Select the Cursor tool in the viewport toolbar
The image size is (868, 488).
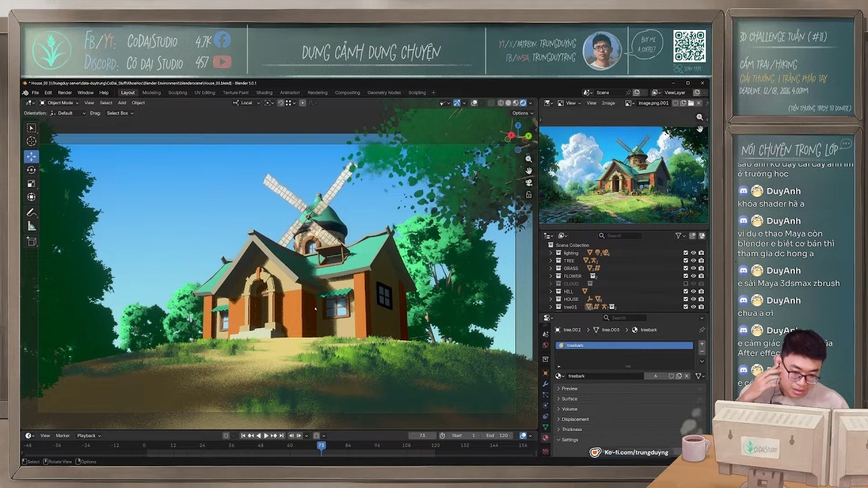tap(31, 141)
